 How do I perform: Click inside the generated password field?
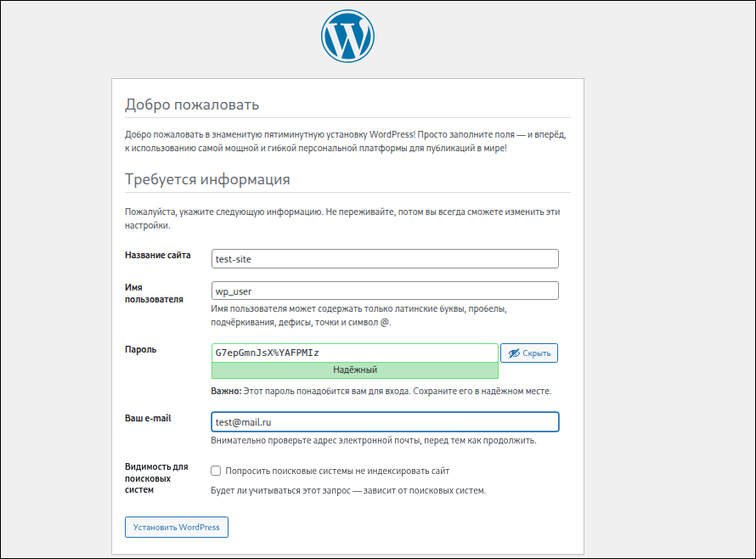pyautogui.click(x=354, y=353)
